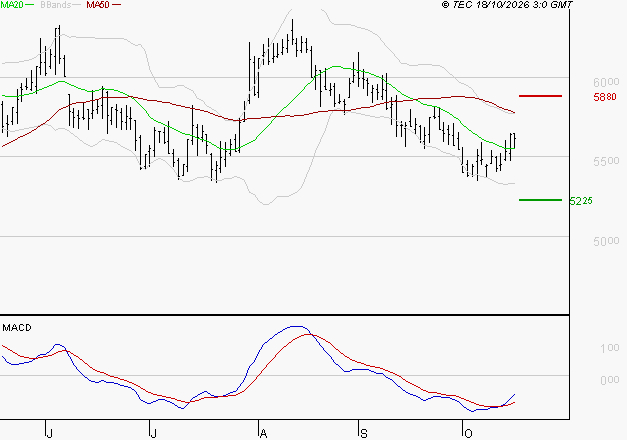Screen dimensions: 627x440
Task: Click the green MA20 legend line sample
Action: [x=30, y=5]
